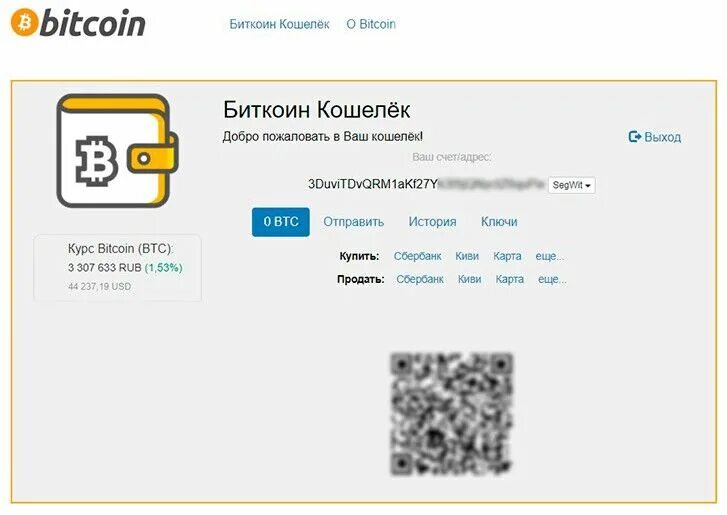Click the blurred wallet QR code
Screen dimensions: 727x515
(452, 414)
